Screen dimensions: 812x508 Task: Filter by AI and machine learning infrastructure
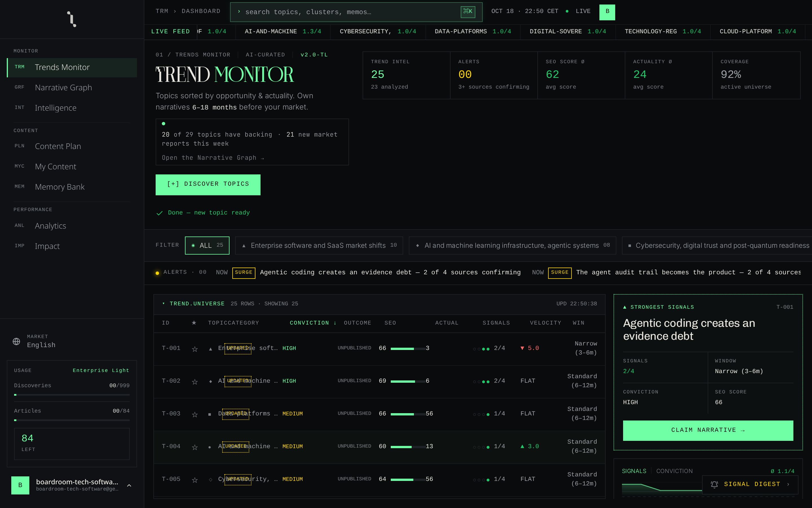click(x=512, y=246)
